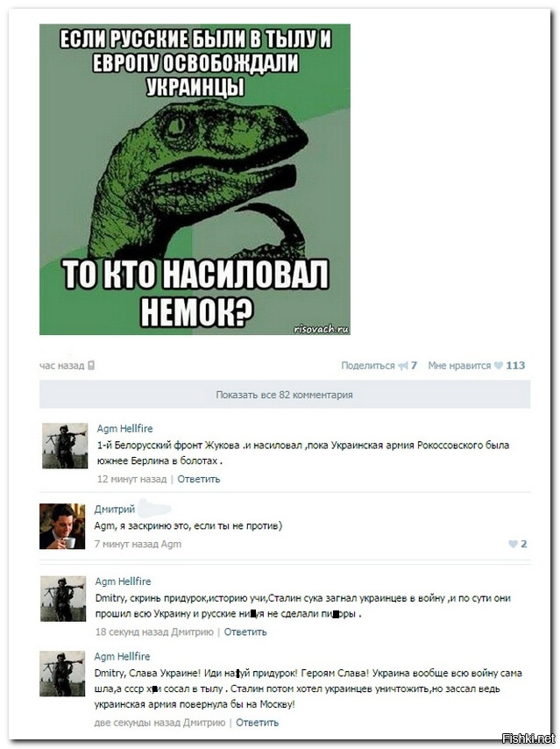
Task: Click 'Agm' reply reference after '7 минут назад'
Action: (172, 544)
